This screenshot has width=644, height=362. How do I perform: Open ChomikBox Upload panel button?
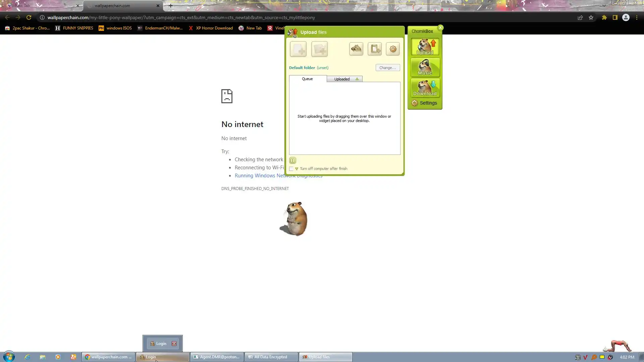coord(425,47)
